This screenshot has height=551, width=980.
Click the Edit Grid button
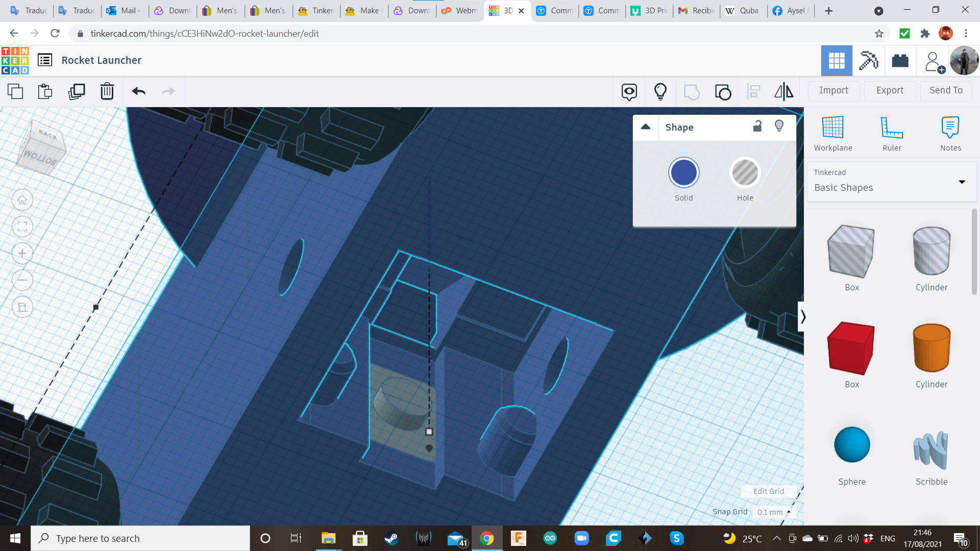tap(769, 491)
